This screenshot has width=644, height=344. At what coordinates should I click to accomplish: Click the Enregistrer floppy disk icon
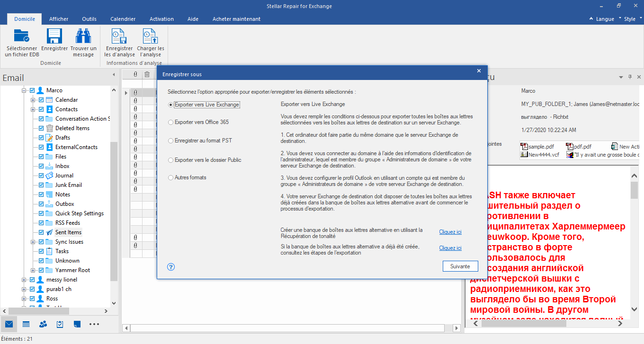click(x=54, y=36)
